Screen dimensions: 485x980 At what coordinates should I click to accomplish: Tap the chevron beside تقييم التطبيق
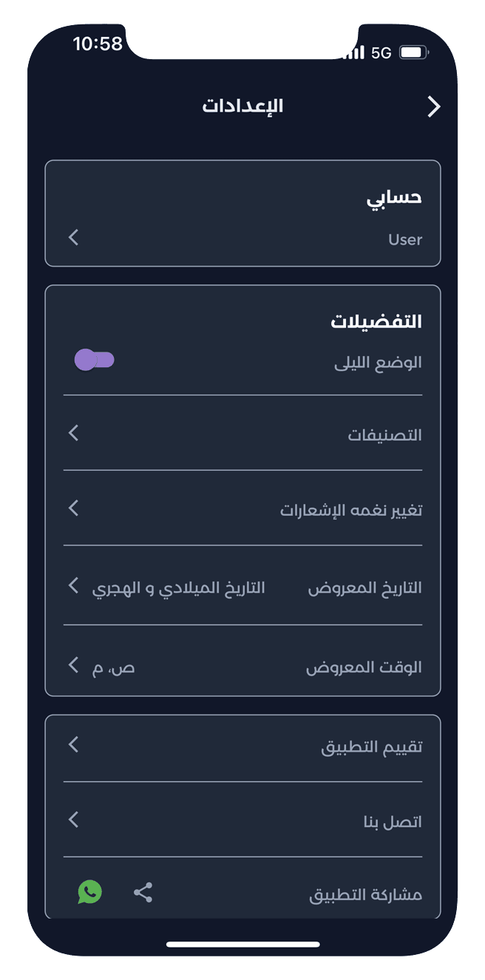pyautogui.click(x=72, y=744)
